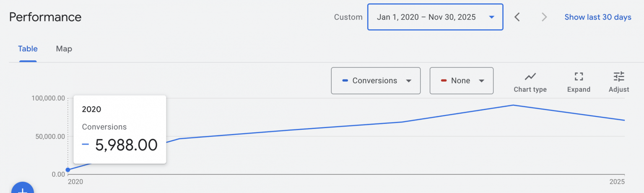
Task: Click the date range dropdown caret arrow
Action: click(491, 17)
